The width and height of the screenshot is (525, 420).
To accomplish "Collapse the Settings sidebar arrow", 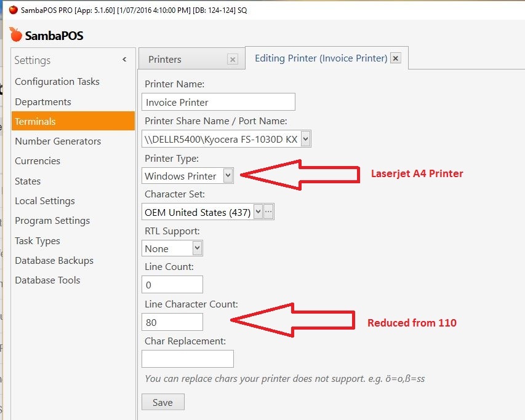I will 124,60.
